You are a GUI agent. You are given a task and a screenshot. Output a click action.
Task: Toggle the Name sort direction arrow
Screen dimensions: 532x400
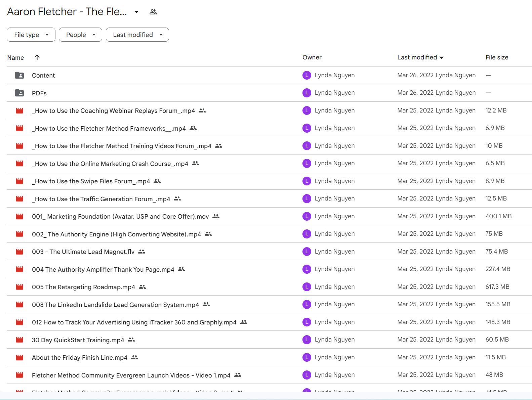pyautogui.click(x=37, y=57)
